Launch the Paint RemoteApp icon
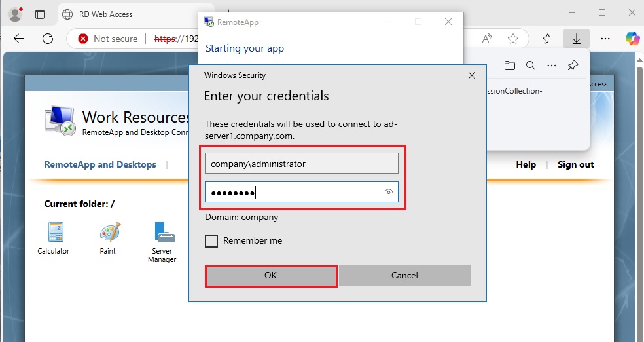 click(x=108, y=233)
